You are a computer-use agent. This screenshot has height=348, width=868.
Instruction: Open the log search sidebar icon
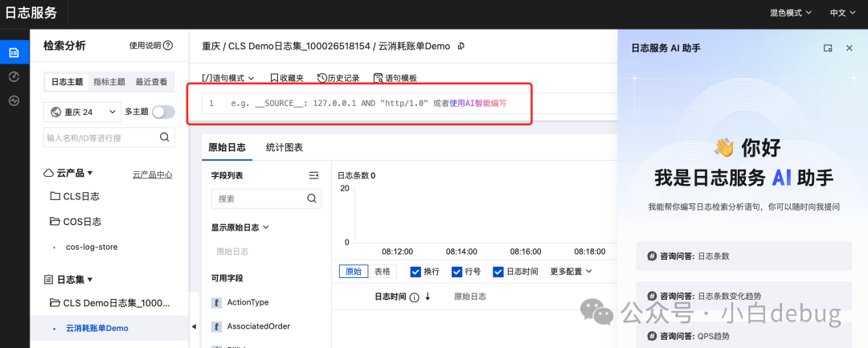point(14,53)
